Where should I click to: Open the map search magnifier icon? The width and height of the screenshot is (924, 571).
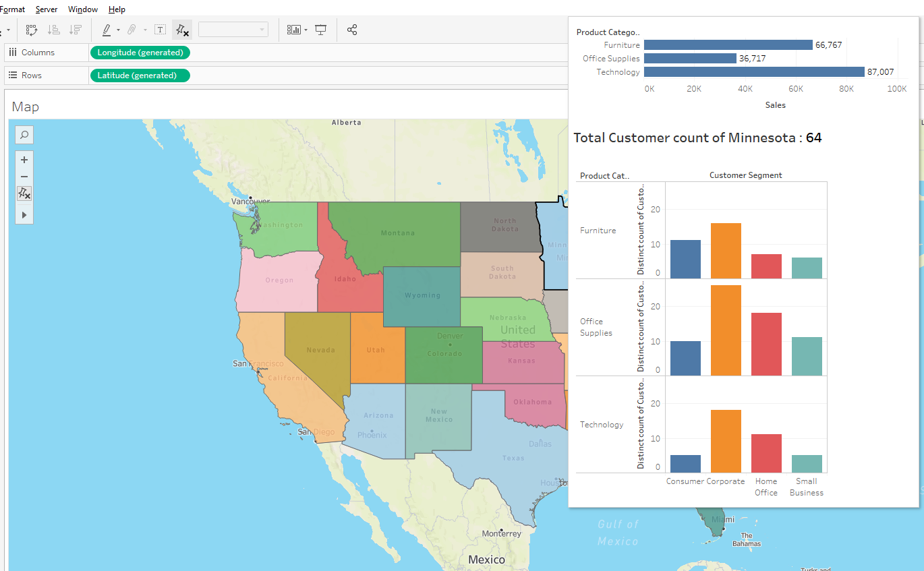click(x=24, y=134)
